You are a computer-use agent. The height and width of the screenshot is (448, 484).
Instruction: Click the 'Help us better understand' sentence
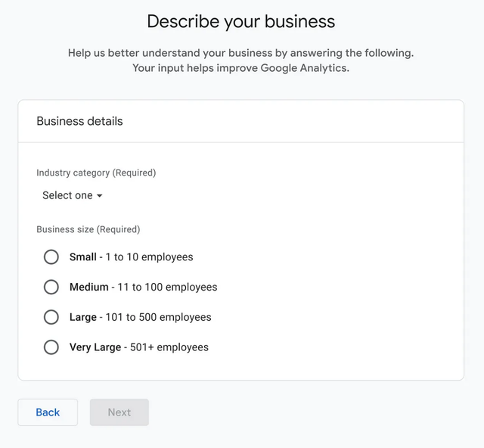tap(240, 53)
